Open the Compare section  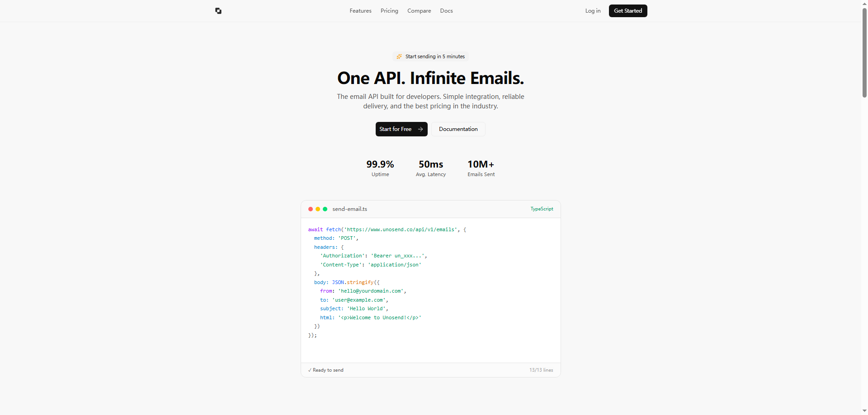tap(419, 10)
